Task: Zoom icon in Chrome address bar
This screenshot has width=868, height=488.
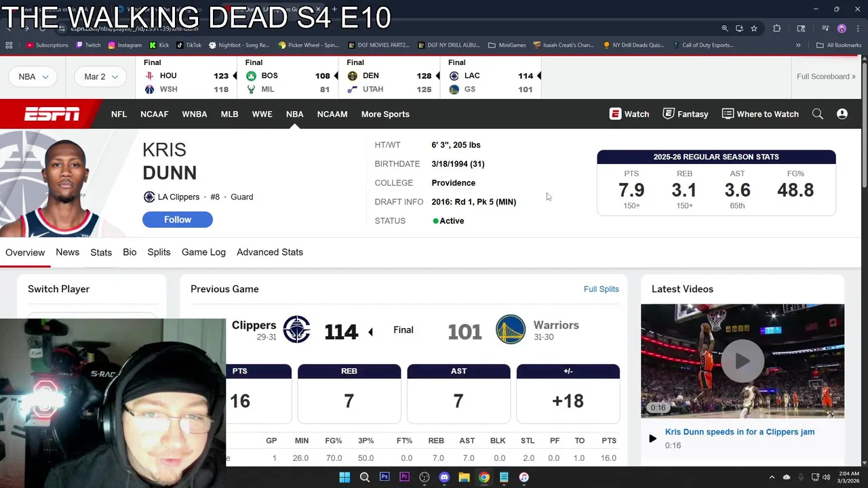Action: pyautogui.click(x=725, y=28)
